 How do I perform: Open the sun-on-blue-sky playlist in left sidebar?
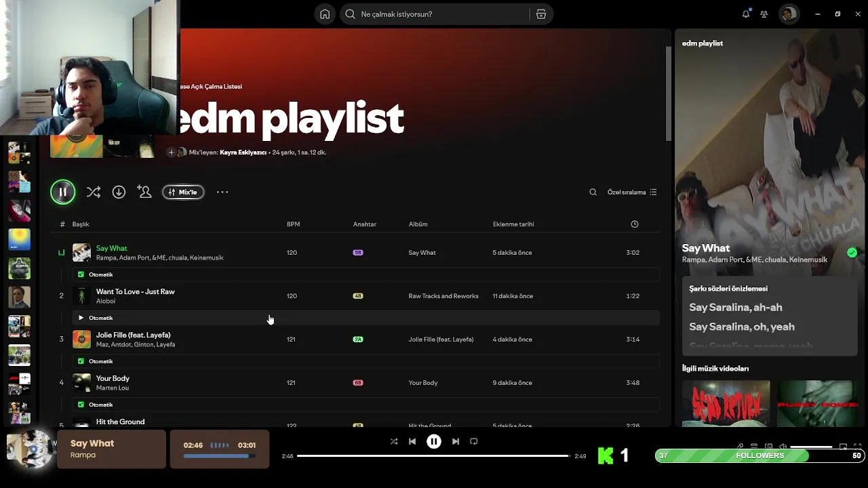[x=19, y=240]
